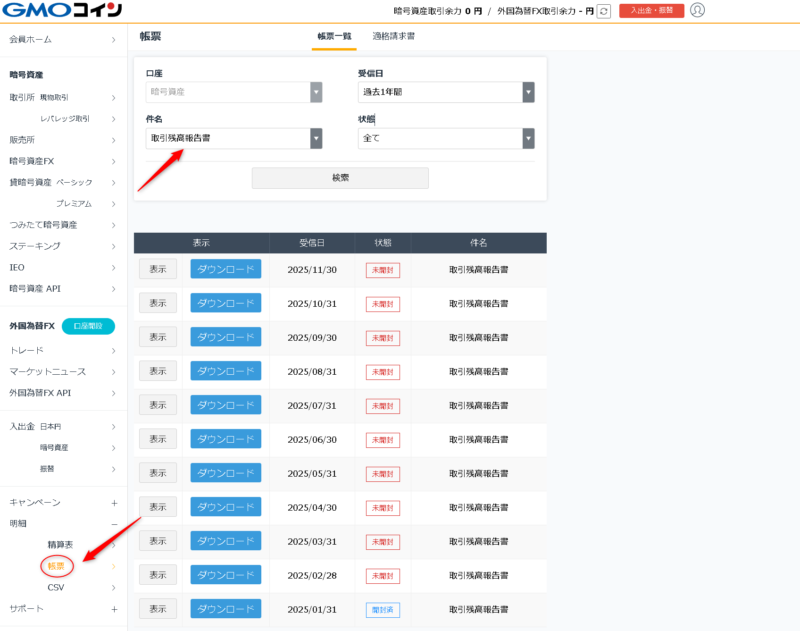Click the refresh balance icon
The image size is (800, 631).
[x=603, y=11]
